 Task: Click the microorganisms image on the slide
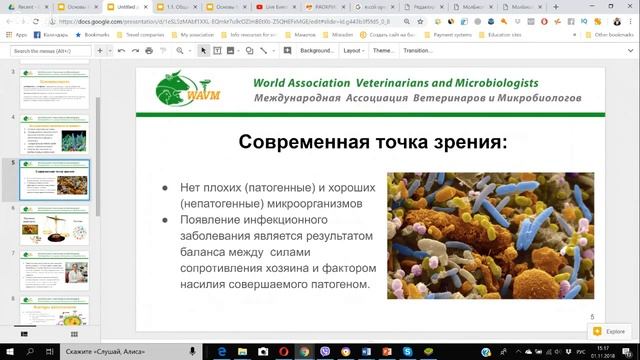tap(491, 236)
